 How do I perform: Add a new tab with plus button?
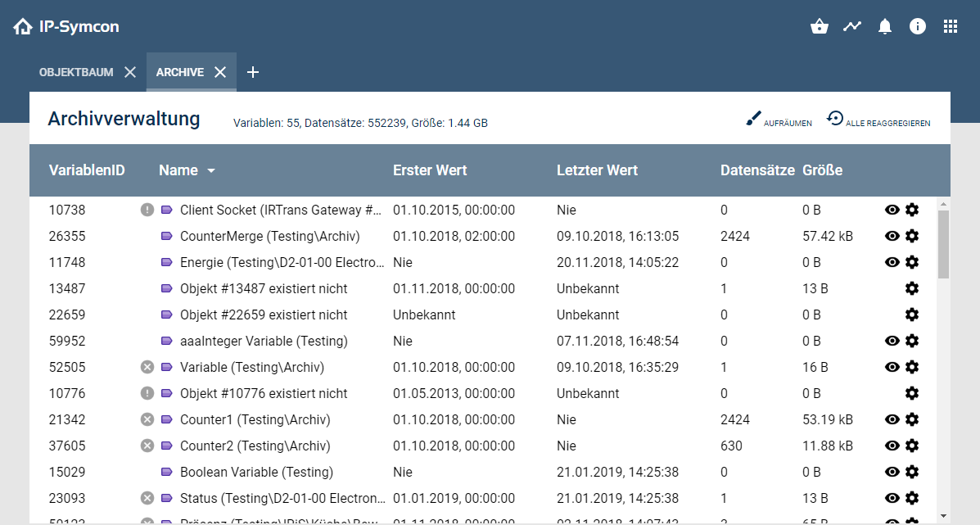253,72
